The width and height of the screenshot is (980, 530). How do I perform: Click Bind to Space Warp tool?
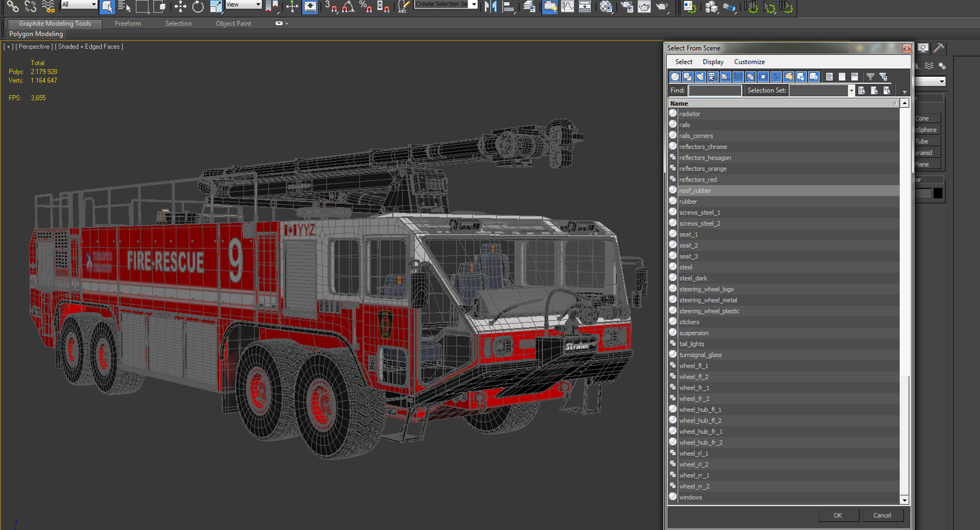[x=48, y=7]
